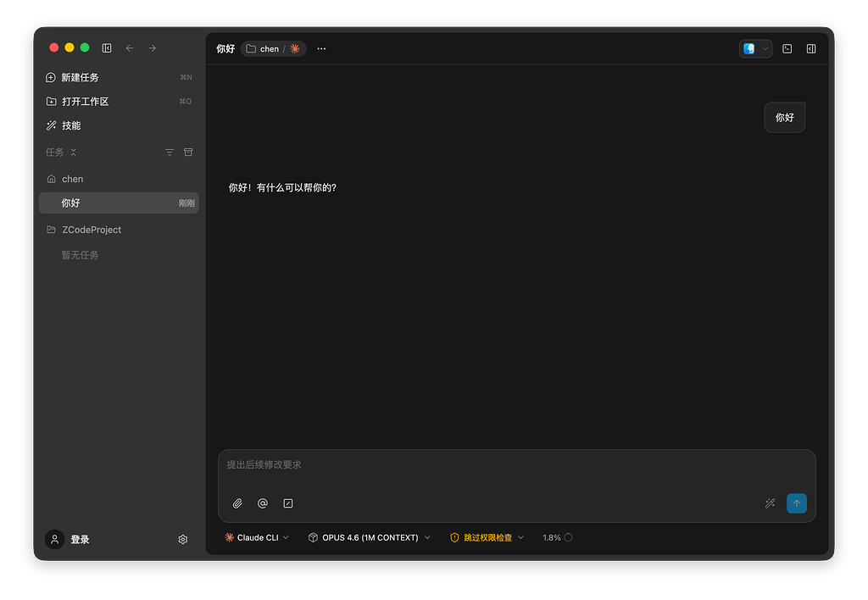Click the reply text 你好！有什么可以帮你的？
This screenshot has width=868, height=600.
tap(282, 187)
